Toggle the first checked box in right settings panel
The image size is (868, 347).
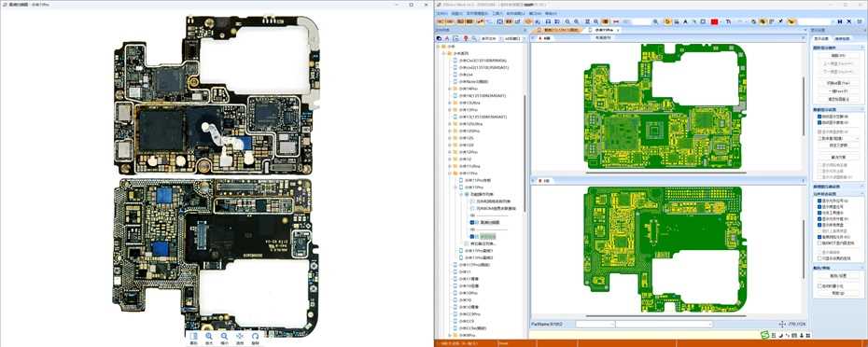819,117
